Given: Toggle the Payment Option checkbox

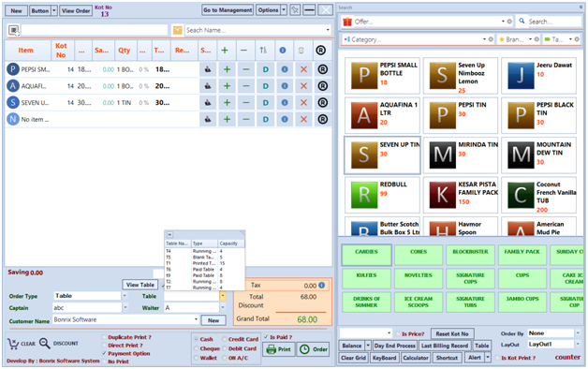Looking at the screenshot, I should click(104, 353).
